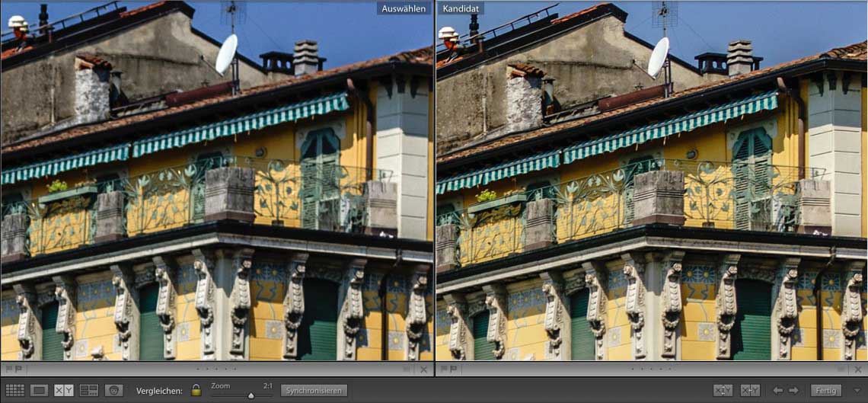The width and height of the screenshot is (868, 403).
Task: Remove the Kandidat photo with X
Action: (x=859, y=369)
